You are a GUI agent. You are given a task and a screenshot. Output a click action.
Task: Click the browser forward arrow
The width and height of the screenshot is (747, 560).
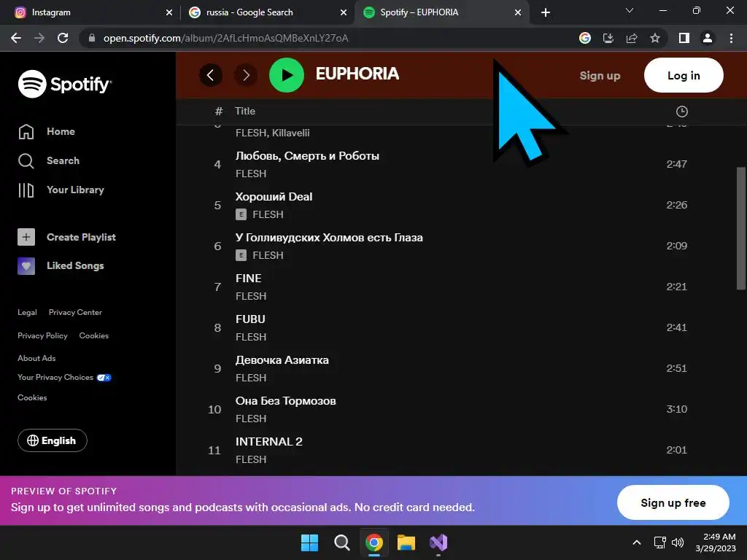click(39, 38)
